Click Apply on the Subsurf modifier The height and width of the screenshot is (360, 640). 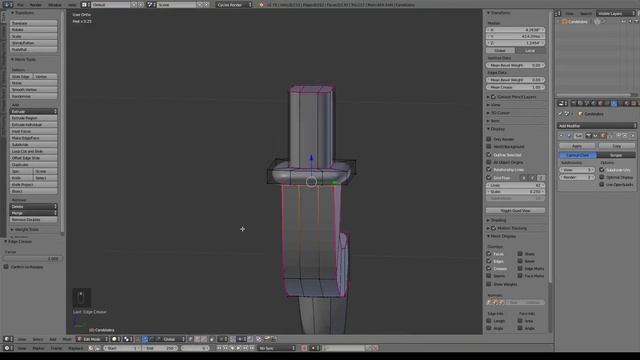click(x=577, y=146)
